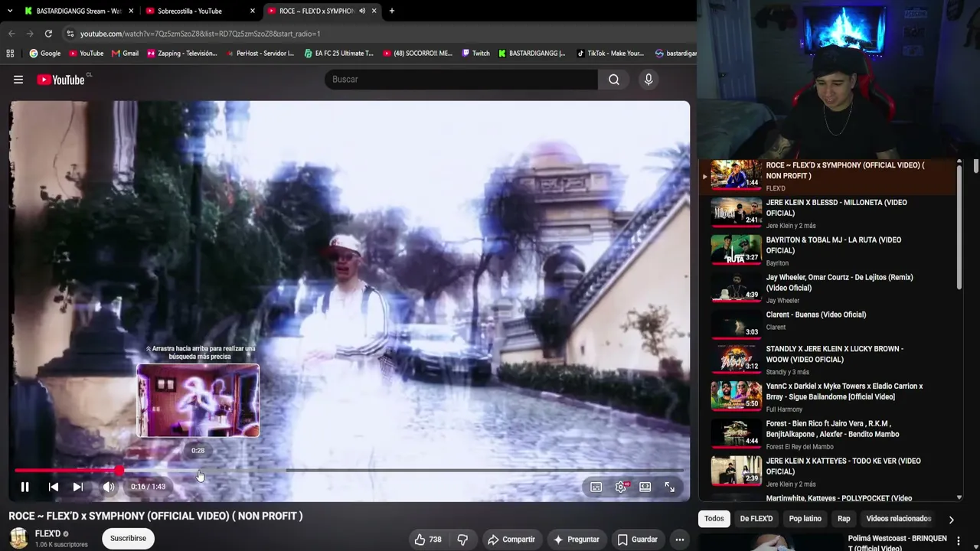Viewport: 980px width, 551px height.
Task: Dislike the video with the thumbs-down button
Action: [x=462, y=540]
